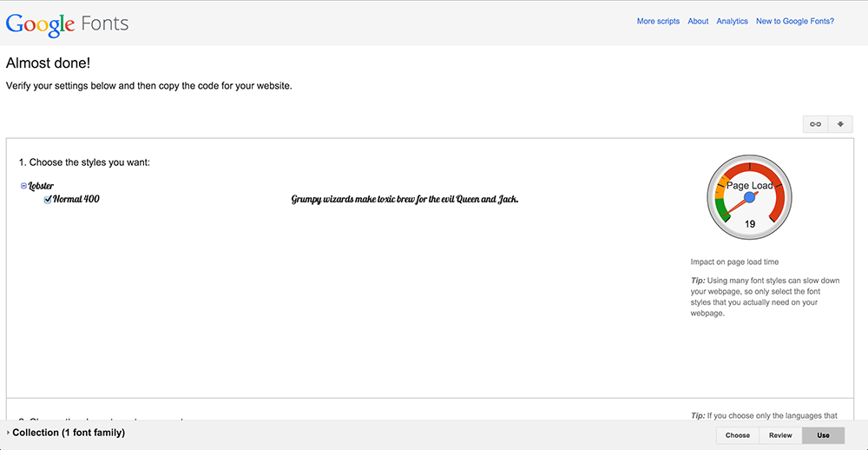Screen dimensions: 868x450
Task: Click the Lobster font name
Action: [x=41, y=186]
